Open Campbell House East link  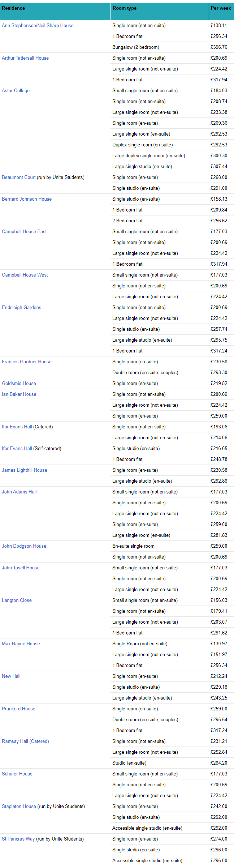24,232
